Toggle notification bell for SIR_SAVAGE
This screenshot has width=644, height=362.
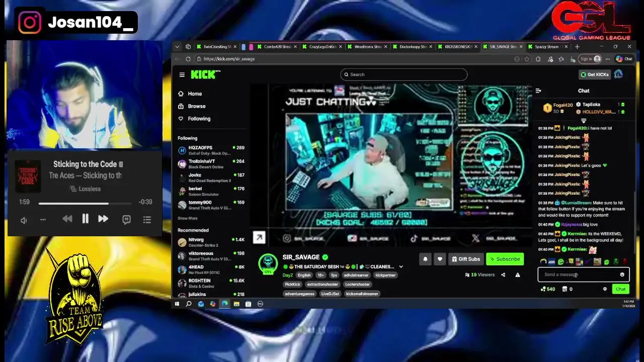425,259
